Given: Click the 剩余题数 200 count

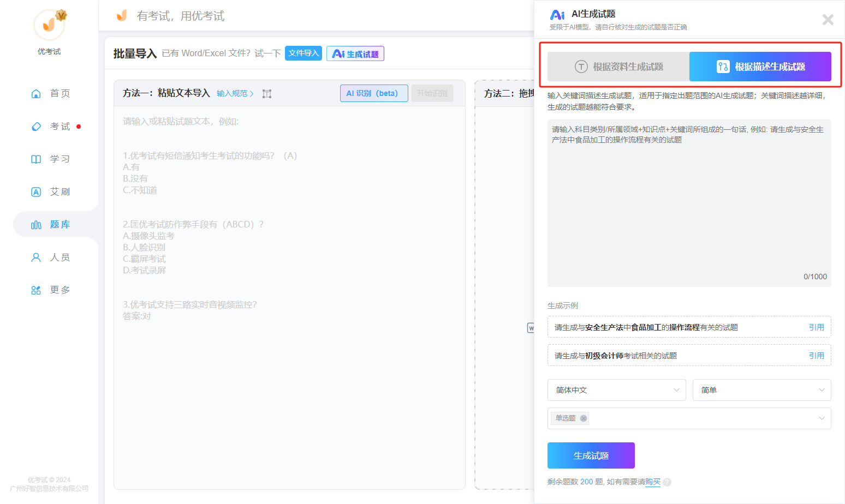Looking at the screenshot, I should click(587, 482).
